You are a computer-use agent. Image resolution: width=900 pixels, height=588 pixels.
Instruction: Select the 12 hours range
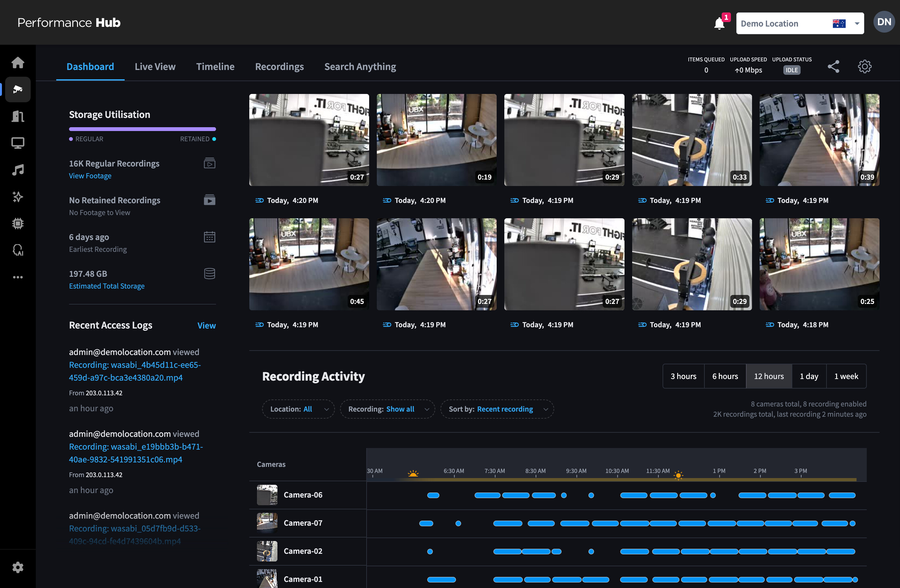[769, 376]
